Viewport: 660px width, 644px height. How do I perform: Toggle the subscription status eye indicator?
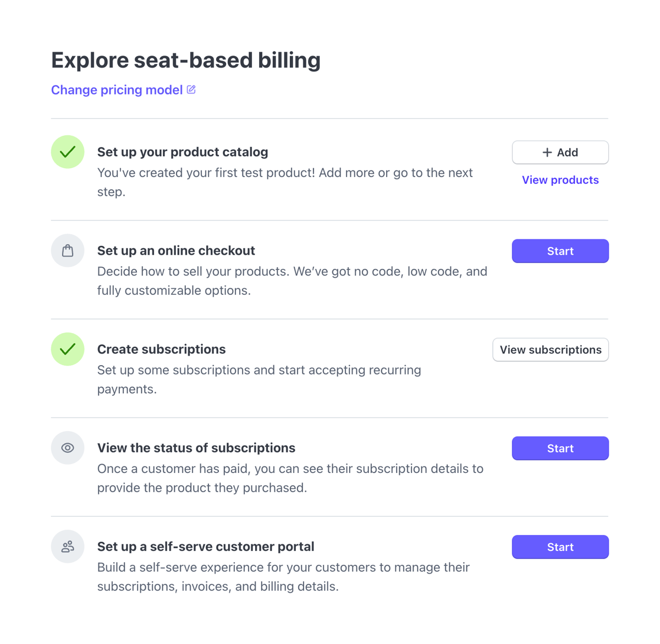[x=68, y=448]
